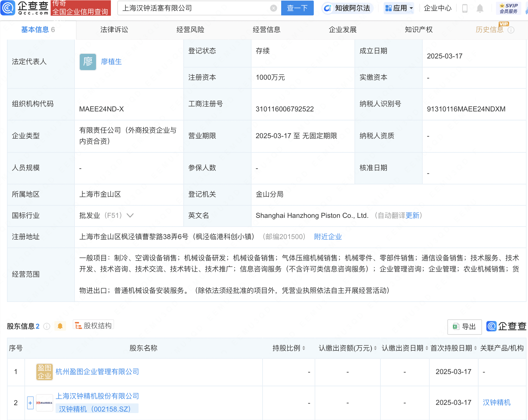Click taxpayer ID 91310116MAEE24NDXM
The height and width of the screenshot is (420, 528).
(x=466, y=109)
